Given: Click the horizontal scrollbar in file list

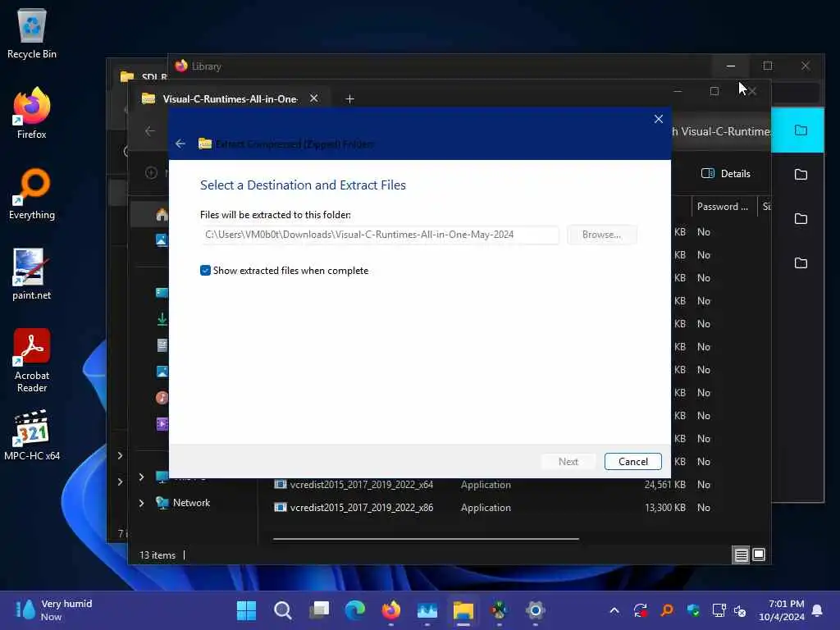Looking at the screenshot, I should (426, 539).
